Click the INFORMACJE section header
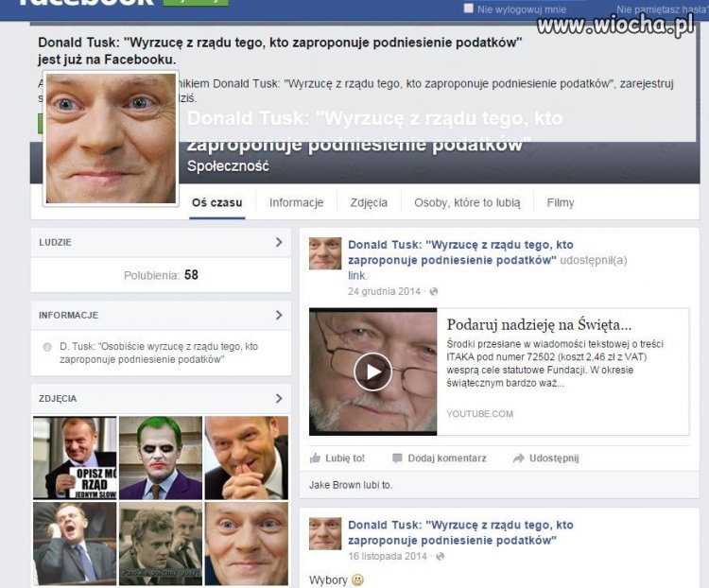Viewport: 709px width, 588px height. click(x=161, y=315)
